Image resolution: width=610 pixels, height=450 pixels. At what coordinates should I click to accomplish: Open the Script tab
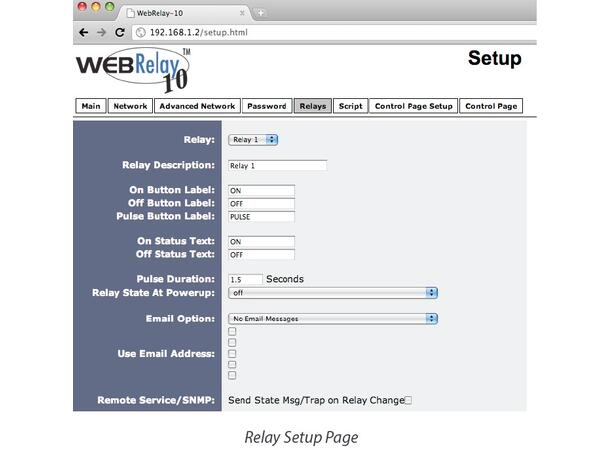[351, 106]
